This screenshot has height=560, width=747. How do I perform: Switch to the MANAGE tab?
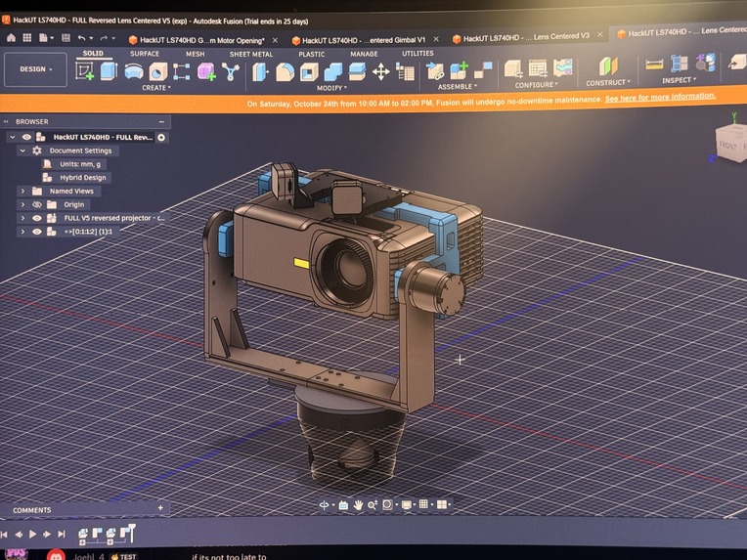coord(364,54)
